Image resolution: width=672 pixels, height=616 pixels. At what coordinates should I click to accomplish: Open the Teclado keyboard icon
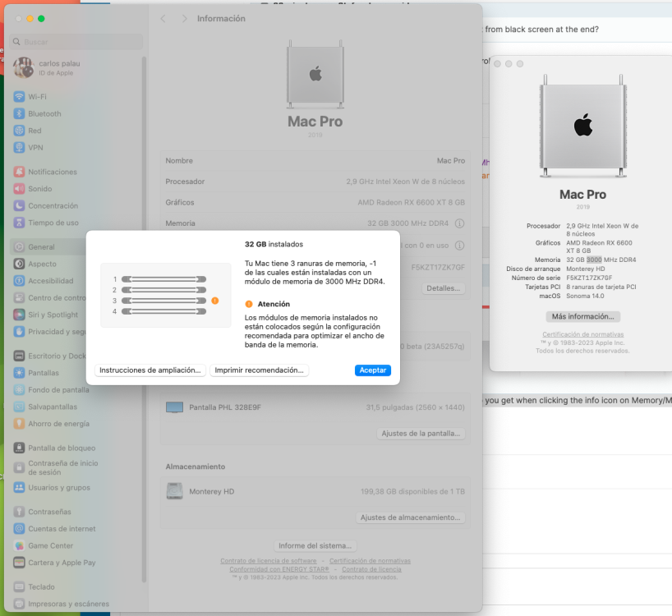click(19, 587)
